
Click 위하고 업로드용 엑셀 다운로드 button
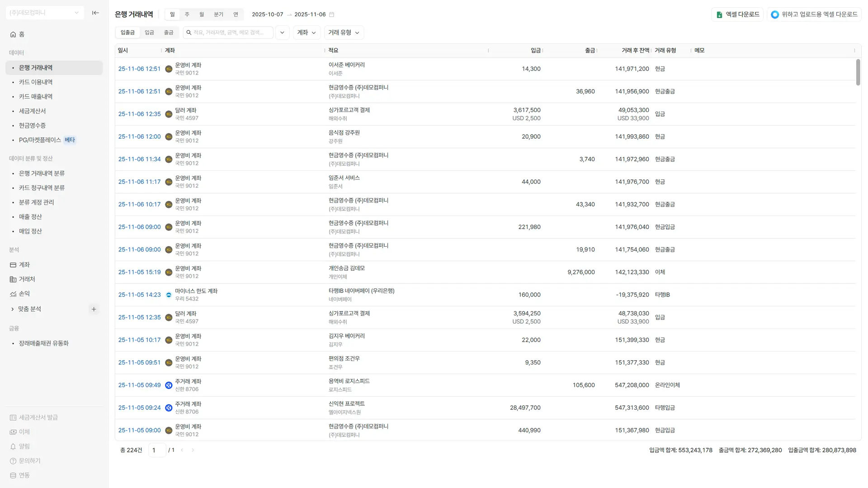[814, 14]
